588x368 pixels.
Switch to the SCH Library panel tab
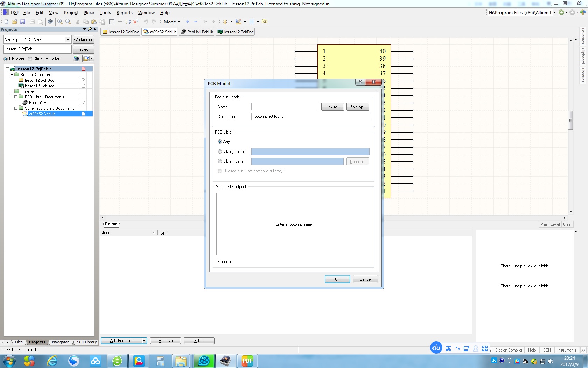coord(86,342)
